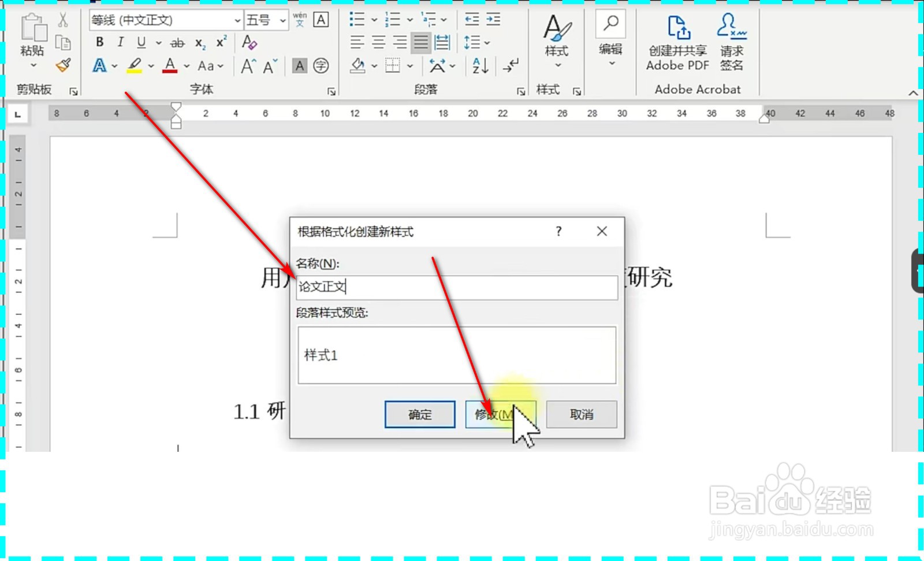Expand the underline style dropdown arrow

click(x=158, y=43)
